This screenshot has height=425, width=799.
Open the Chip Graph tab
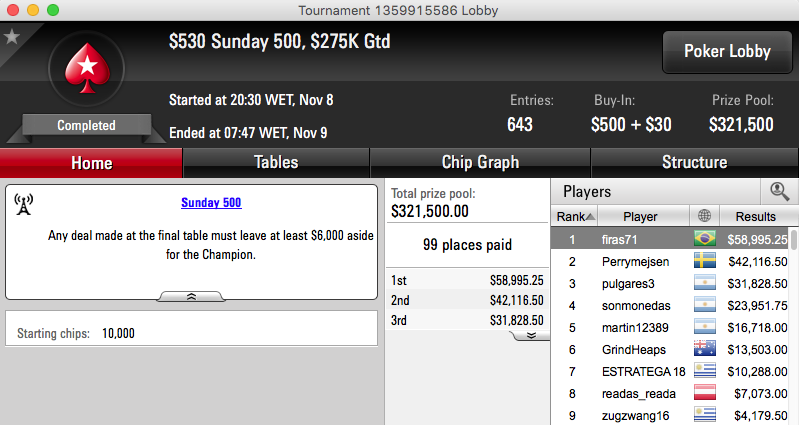tap(480, 163)
